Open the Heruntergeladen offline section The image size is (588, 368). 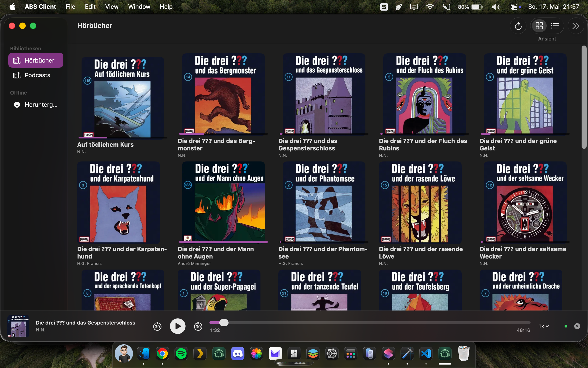pos(36,105)
